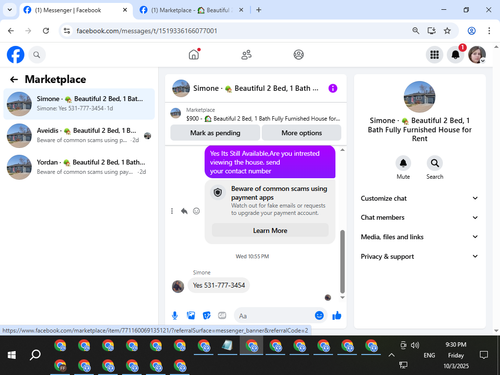View site information icon
Viewport: 500px width, 375px height.
pos(67,31)
